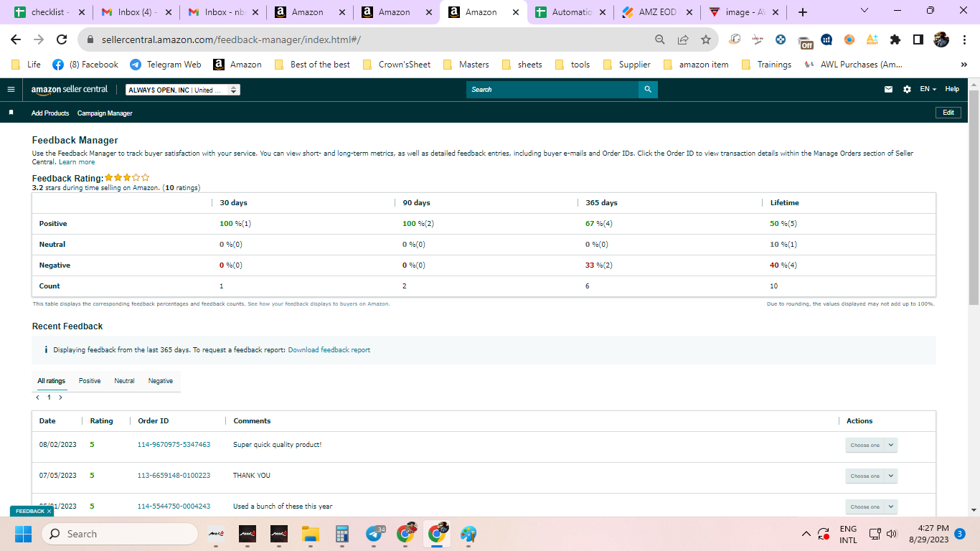Open Calculator from taskbar
Screen dimensions: 980x551
tap(341, 534)
